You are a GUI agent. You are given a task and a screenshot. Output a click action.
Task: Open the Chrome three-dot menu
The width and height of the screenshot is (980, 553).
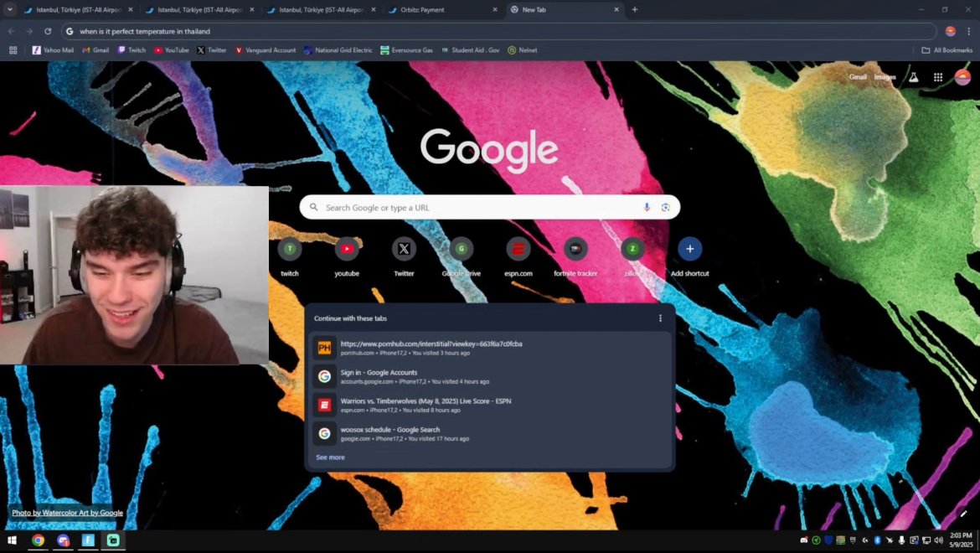point(969,31)
